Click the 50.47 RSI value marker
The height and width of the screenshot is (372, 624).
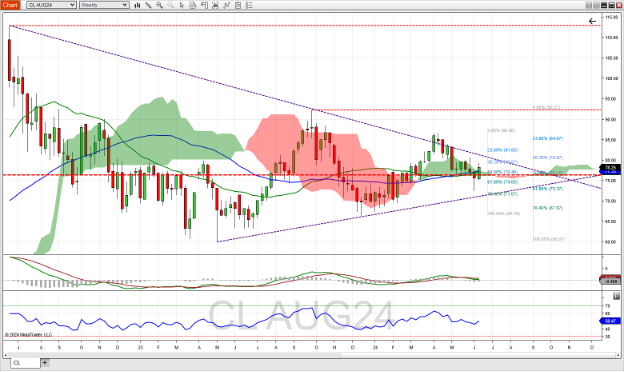click(610, 321)
